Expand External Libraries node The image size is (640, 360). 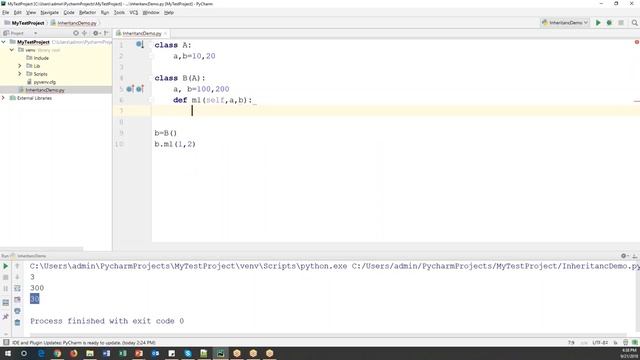[x=4, y=98]
